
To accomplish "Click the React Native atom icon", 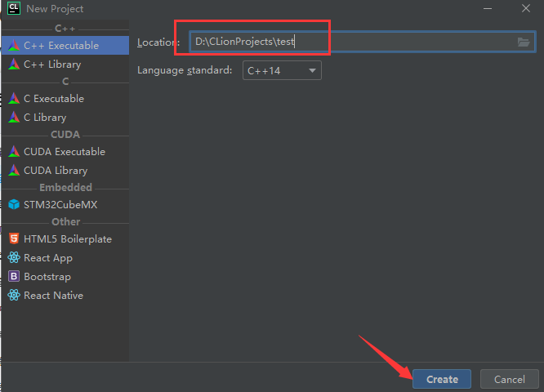I will coord(14,295).
